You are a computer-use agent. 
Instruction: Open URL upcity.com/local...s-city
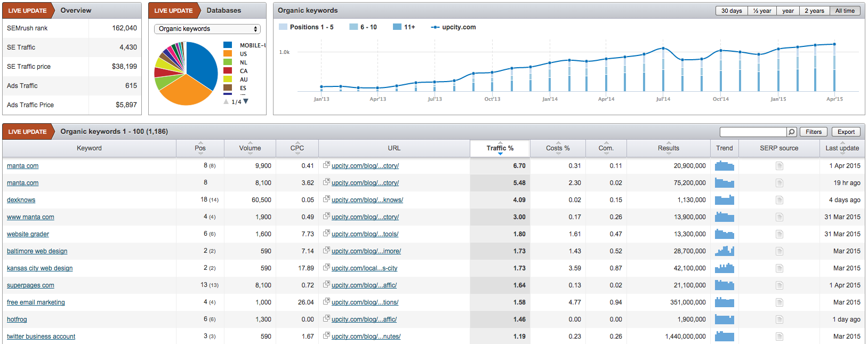[x=364, y=268]
